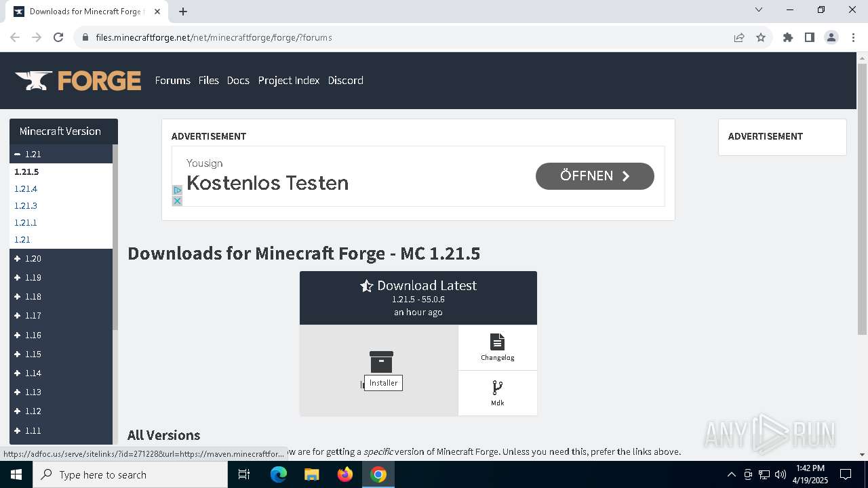The image size is (868, 488).
Task: Open the Docs menu item
Action: coord(238,80)
